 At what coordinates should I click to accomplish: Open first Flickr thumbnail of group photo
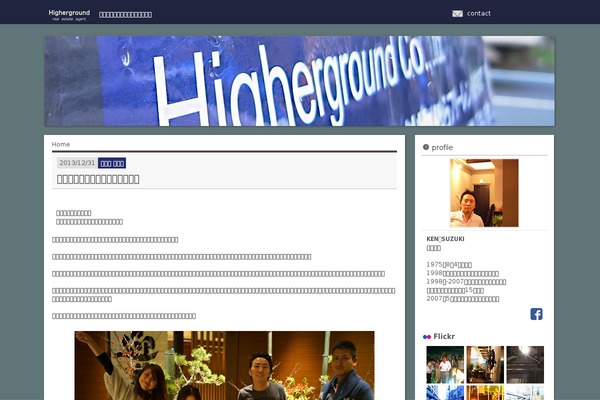point(445,365)
